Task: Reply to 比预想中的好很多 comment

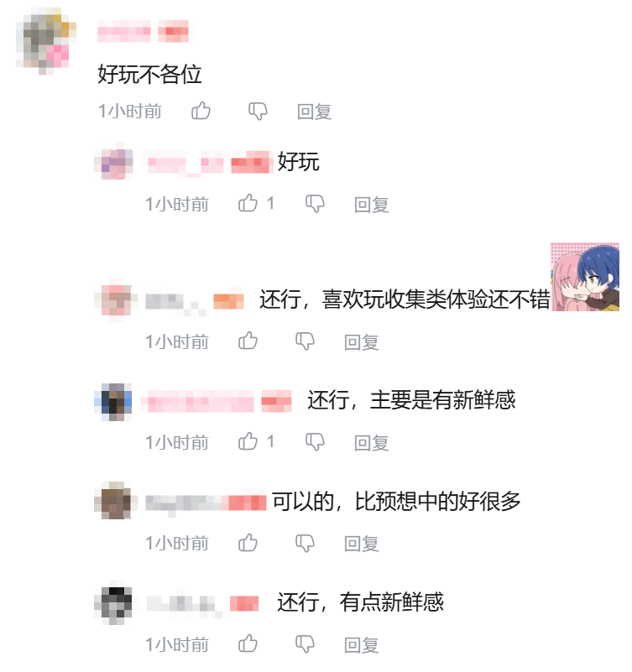Action: point(362,544)
